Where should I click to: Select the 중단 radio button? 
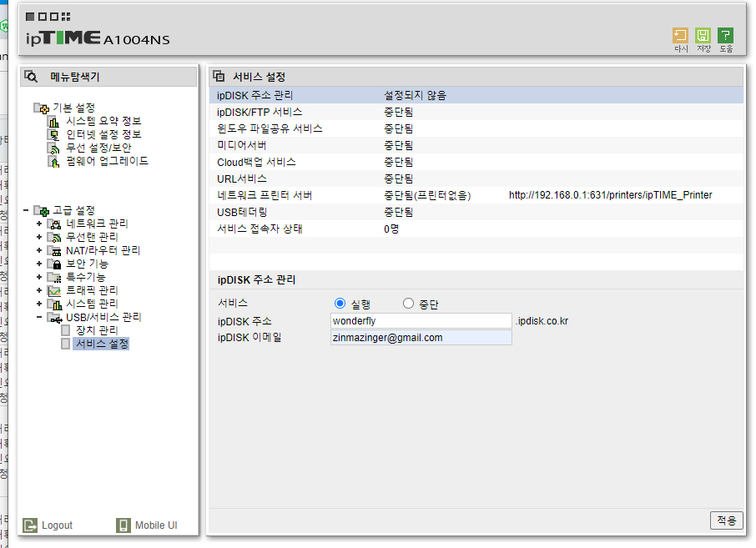tap(408, 303)
